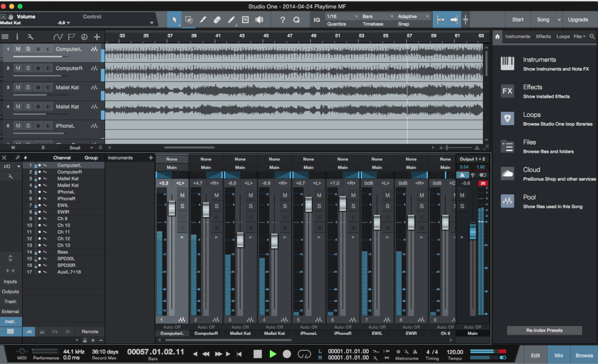
Task: Select the Range tool
Action: coord(188,20)
